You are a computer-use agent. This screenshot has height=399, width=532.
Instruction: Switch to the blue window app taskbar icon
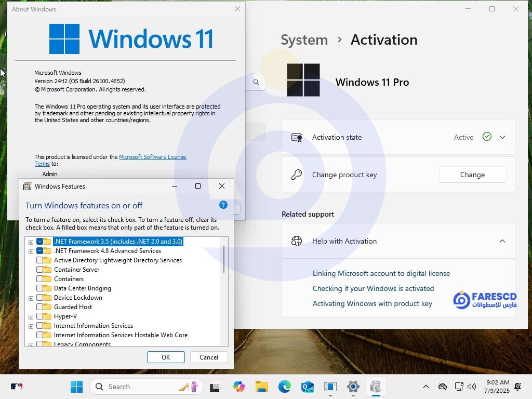pyautogui.click(x=330, y=387)
